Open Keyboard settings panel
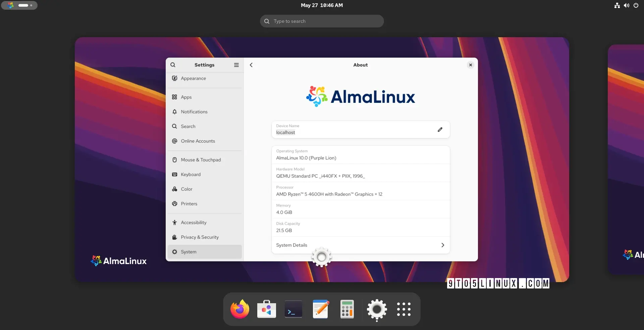The width and height of the screenshot is (644, 330). pyautogui.click(x=205, y=175)
